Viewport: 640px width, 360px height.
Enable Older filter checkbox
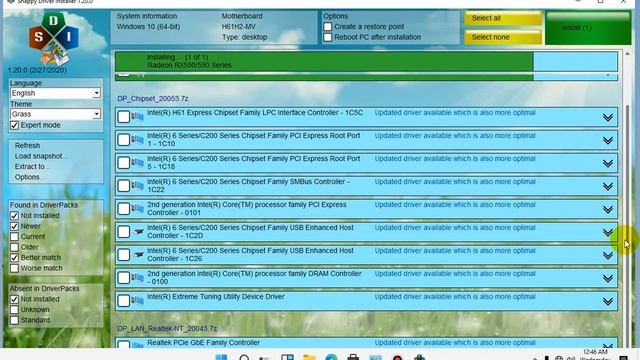[14, 247]
